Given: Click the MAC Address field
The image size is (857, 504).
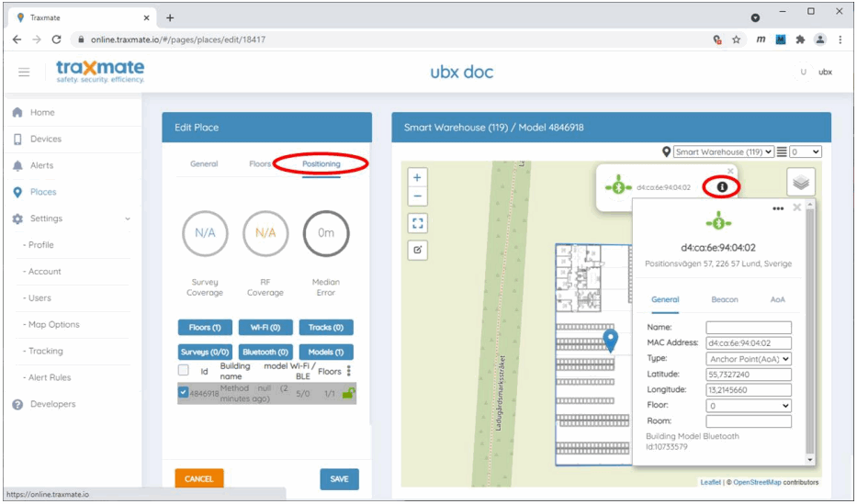Looking at the screenshot, I should [749, 343].
